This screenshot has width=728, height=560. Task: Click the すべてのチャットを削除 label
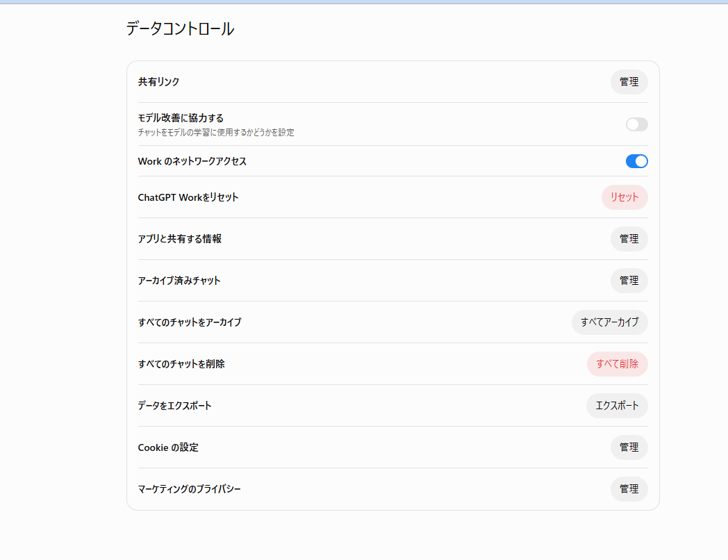(x=181, y=364)
